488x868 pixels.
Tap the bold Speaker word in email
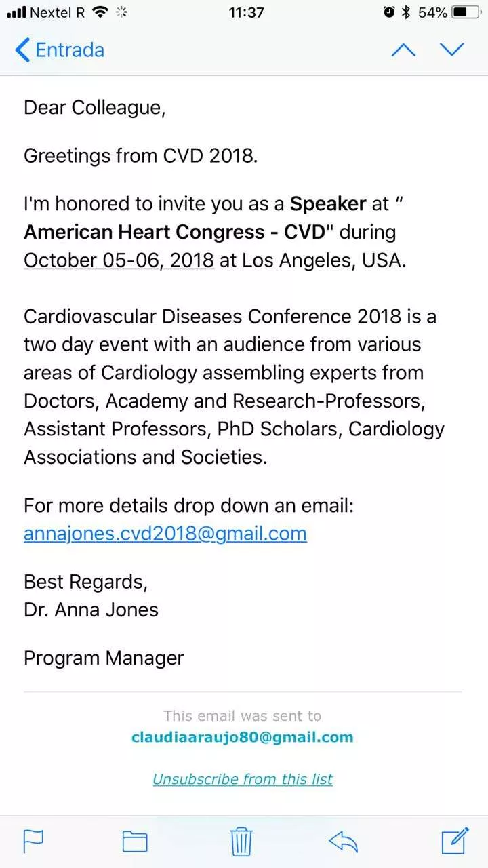(x=328, y=203)
